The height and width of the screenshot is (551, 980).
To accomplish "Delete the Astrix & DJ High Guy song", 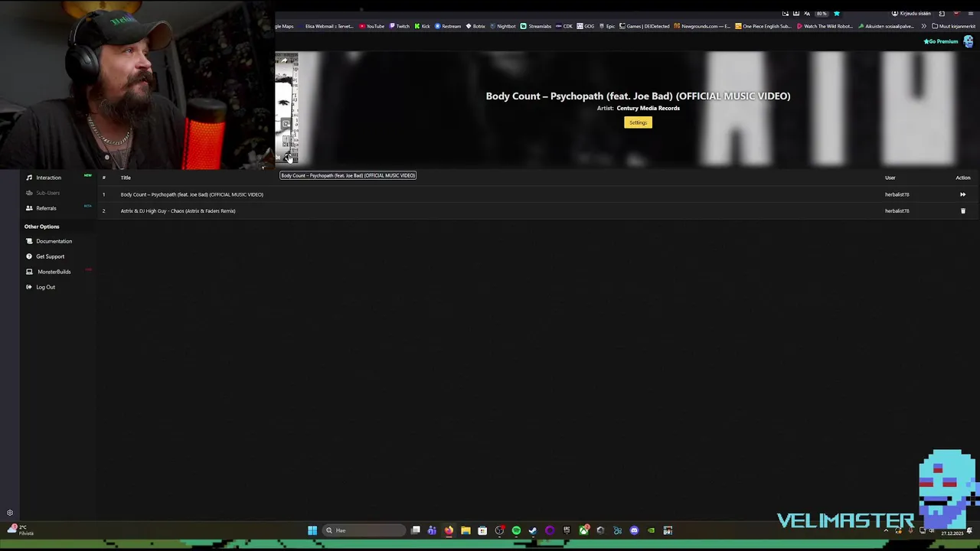I will [x=962, y=211].
